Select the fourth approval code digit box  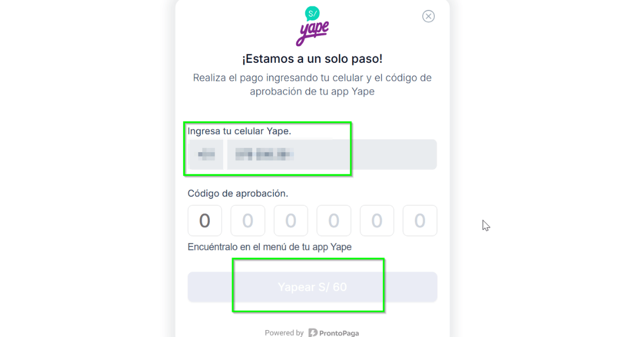click(x=334, y=221)
